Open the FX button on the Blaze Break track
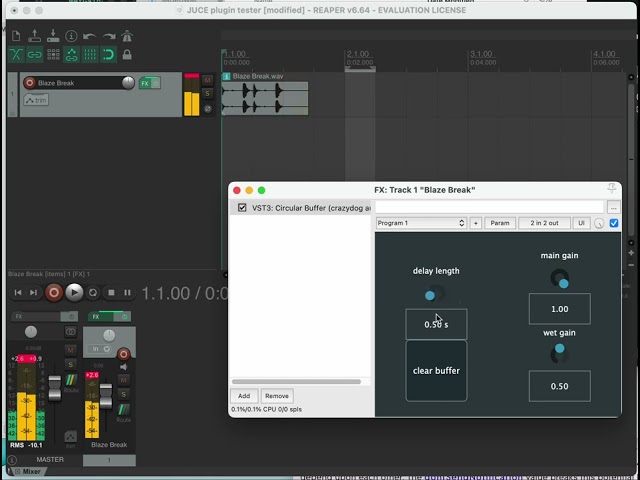This screenshot has width=640, height=480. (145, 83)
